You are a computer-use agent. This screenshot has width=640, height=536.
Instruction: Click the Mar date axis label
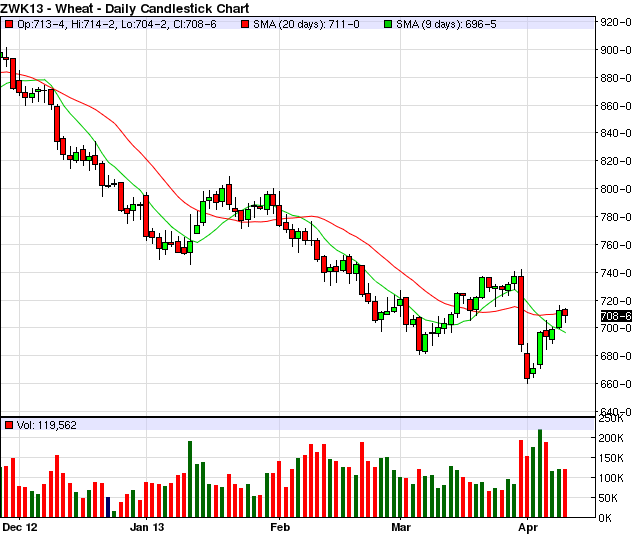pyautogui.click(x=401, y=527)
